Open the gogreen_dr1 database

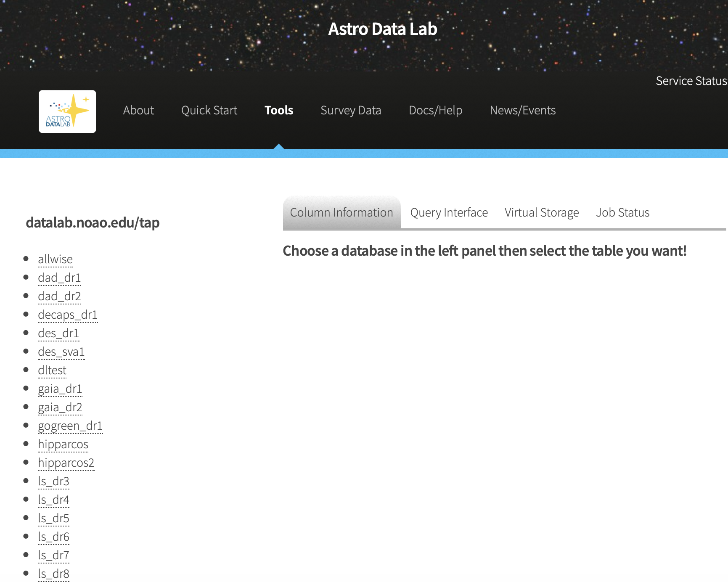[70, 426]
